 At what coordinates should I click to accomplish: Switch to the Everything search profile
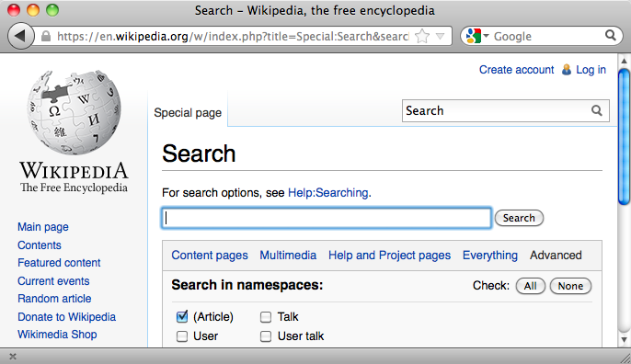click(490, 255)
